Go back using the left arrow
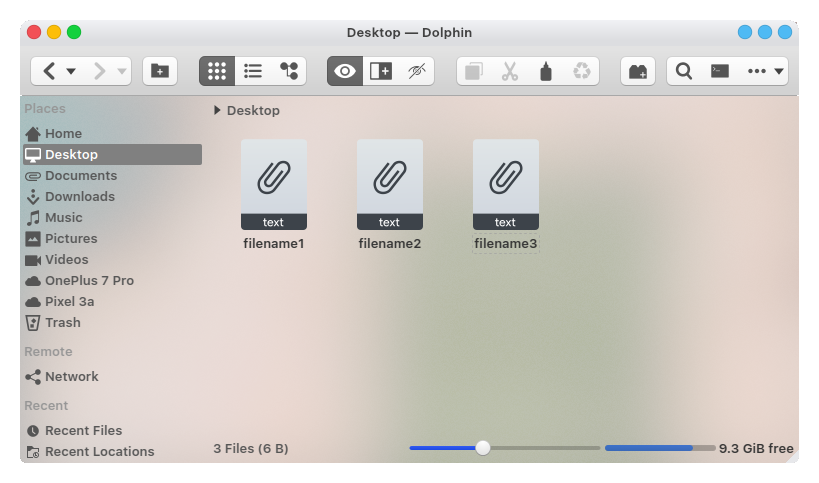819x483 pixels. tap(49, 71)
